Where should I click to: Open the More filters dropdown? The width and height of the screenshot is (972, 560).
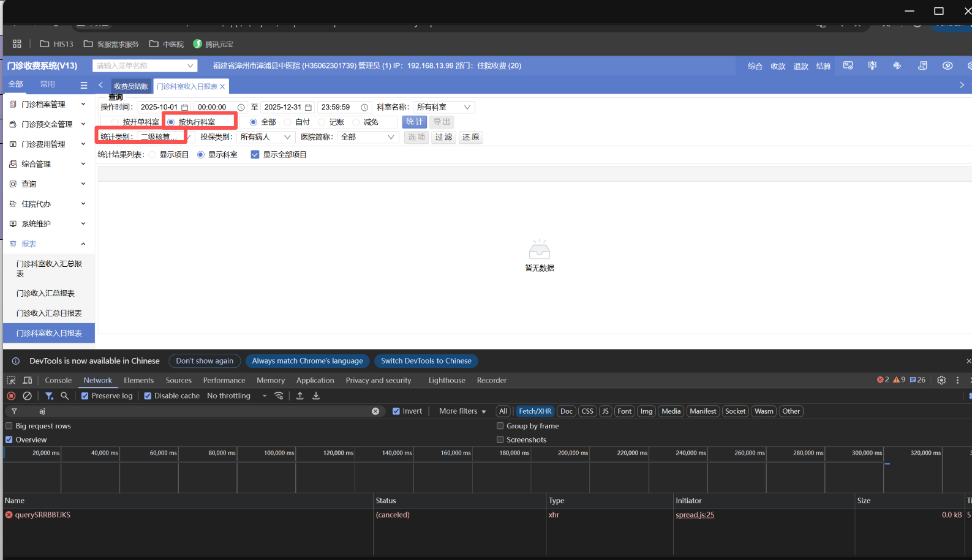pyautogui.click(x=462, y=411)
